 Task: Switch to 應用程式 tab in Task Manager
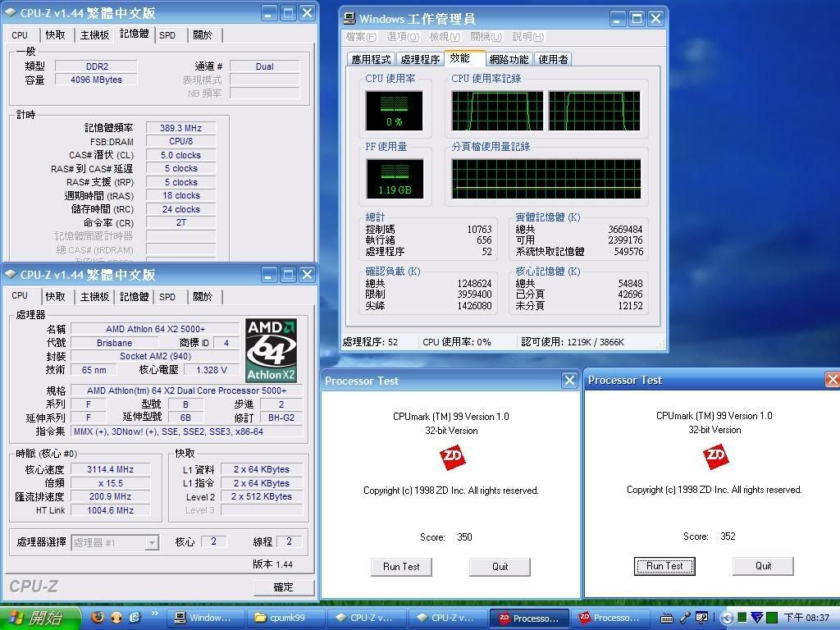(x=371, y=59)
